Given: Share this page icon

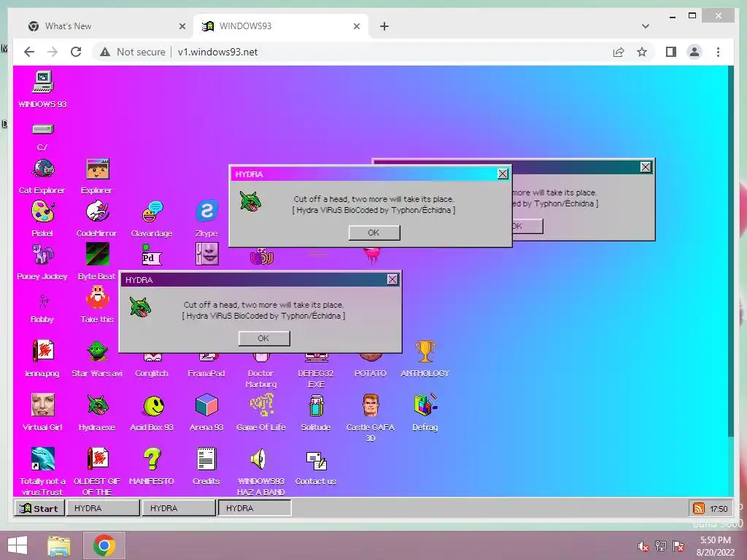Looking at the screenshot, I should coord(619,52).
